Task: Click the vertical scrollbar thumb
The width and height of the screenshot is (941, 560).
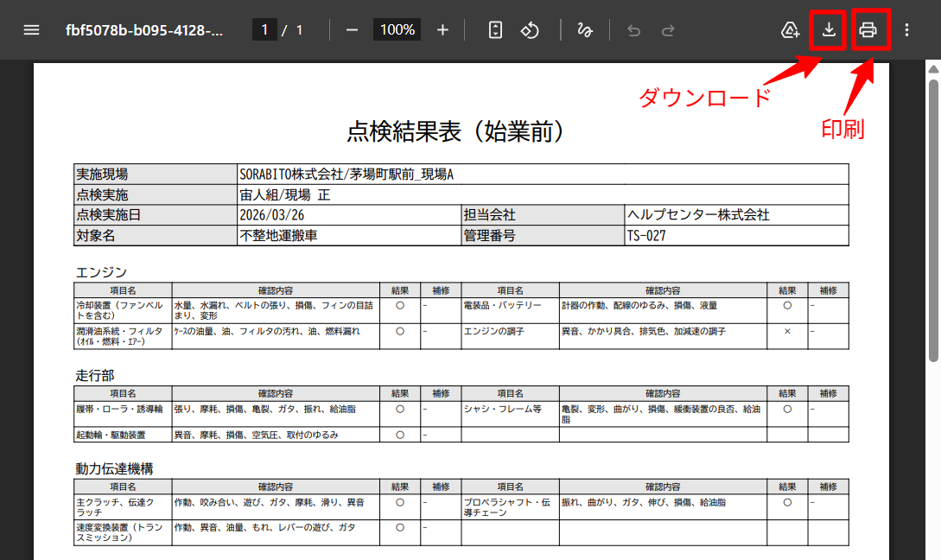Action: (x=932, y=216)
